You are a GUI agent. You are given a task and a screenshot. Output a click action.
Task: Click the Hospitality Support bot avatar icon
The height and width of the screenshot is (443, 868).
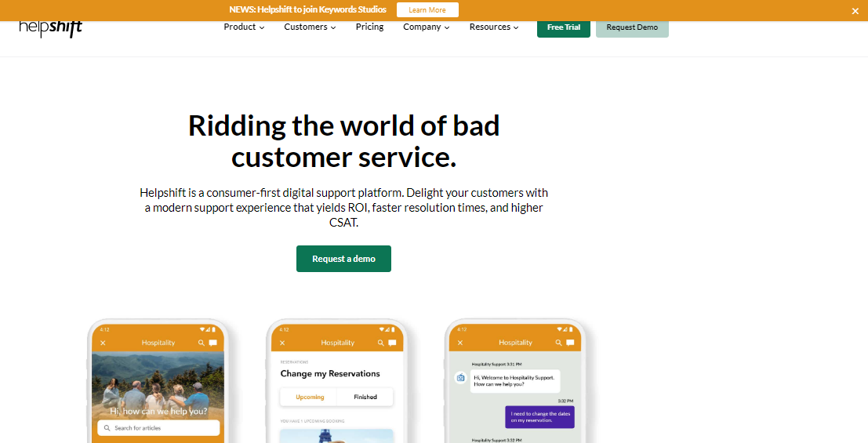(x=460, y=378)
